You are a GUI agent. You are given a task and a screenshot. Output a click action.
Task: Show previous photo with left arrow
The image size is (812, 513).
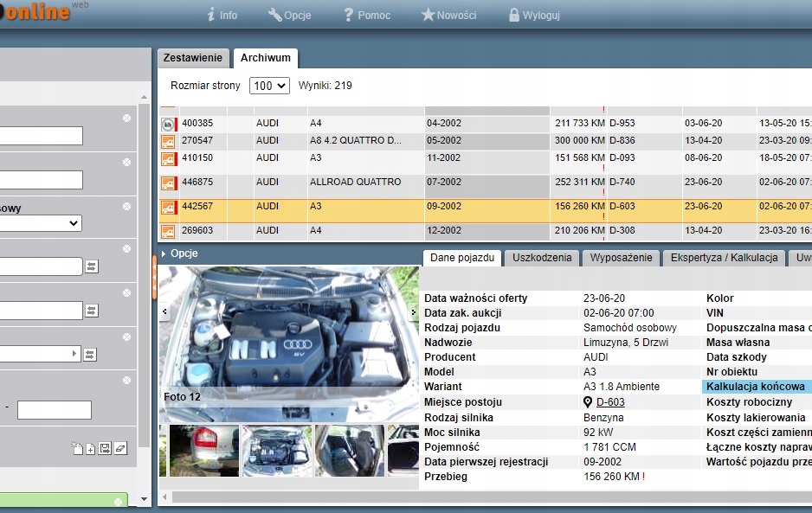165,311
